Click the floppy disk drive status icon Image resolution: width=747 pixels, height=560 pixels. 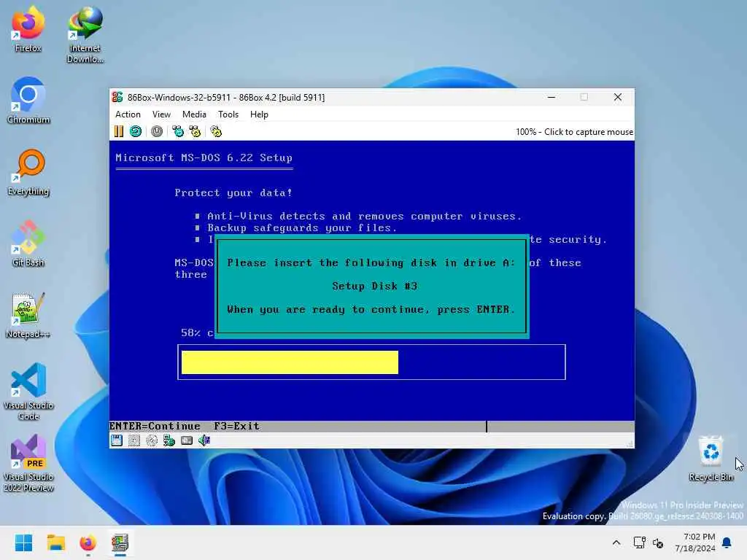117,440
